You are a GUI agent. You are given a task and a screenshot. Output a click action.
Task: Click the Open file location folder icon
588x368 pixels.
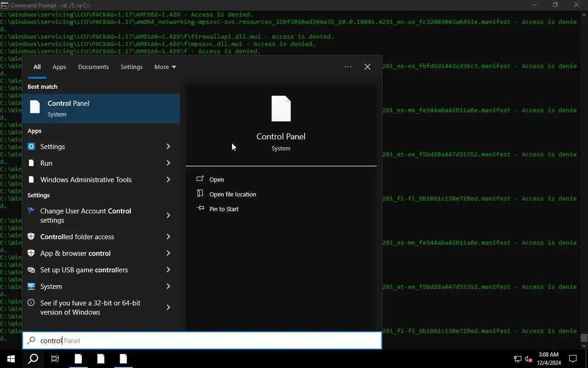point(200,194)
